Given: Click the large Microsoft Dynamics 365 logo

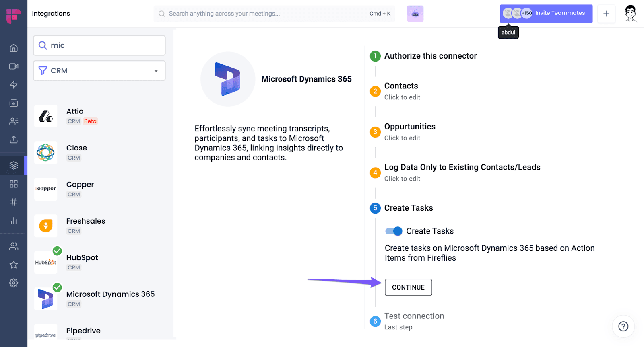Looking at the screenshot, I should pos(228,79).
